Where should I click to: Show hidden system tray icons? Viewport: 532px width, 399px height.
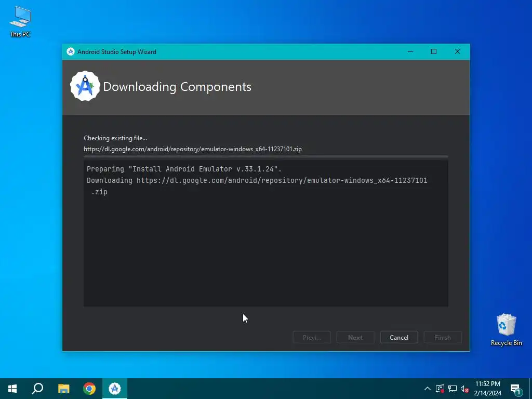428,389
